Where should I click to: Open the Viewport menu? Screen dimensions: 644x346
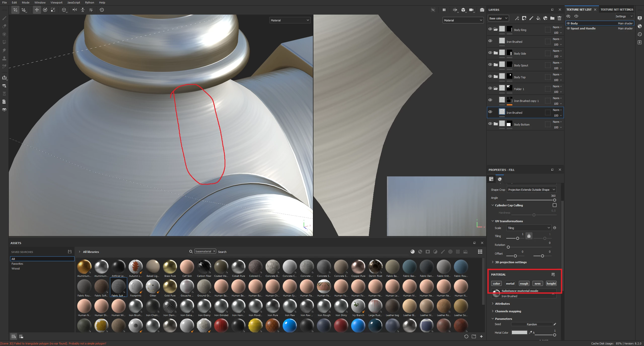coord(56,3)
